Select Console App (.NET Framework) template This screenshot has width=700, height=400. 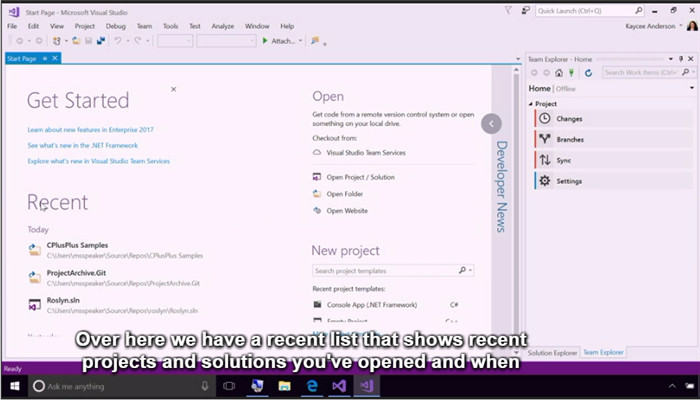387,305
